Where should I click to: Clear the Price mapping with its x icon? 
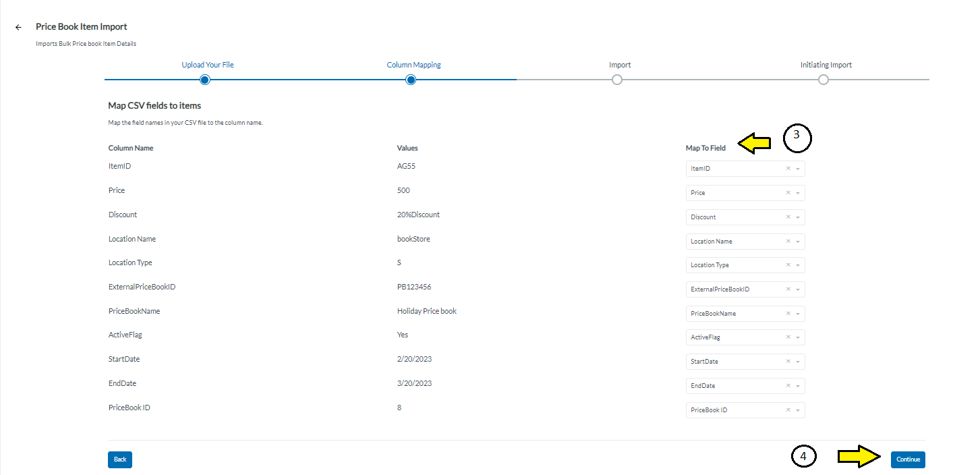tap(788, 193)
